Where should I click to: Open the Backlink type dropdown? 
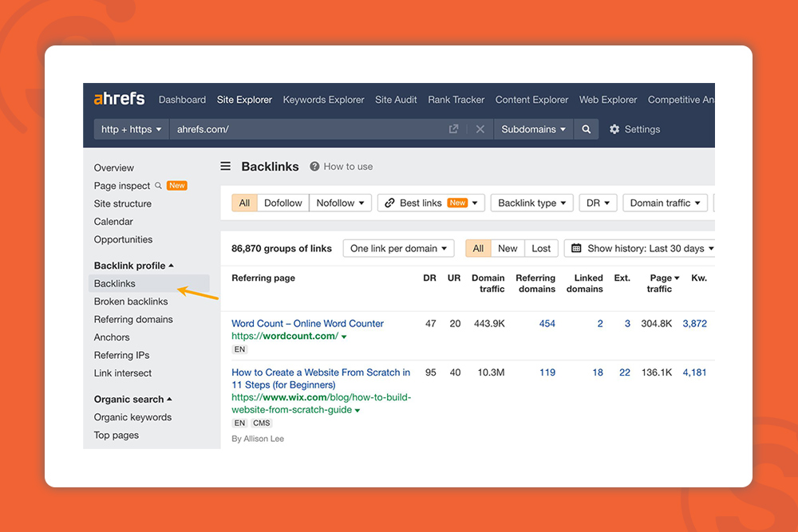(x=531, y=203)
